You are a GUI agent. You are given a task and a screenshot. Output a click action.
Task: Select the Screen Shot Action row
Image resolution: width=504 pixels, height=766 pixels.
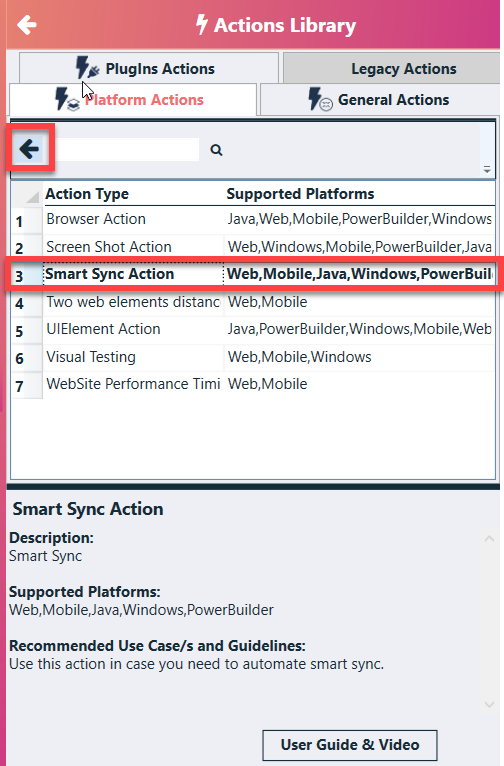pyautogui.click(x=253, y=247)
